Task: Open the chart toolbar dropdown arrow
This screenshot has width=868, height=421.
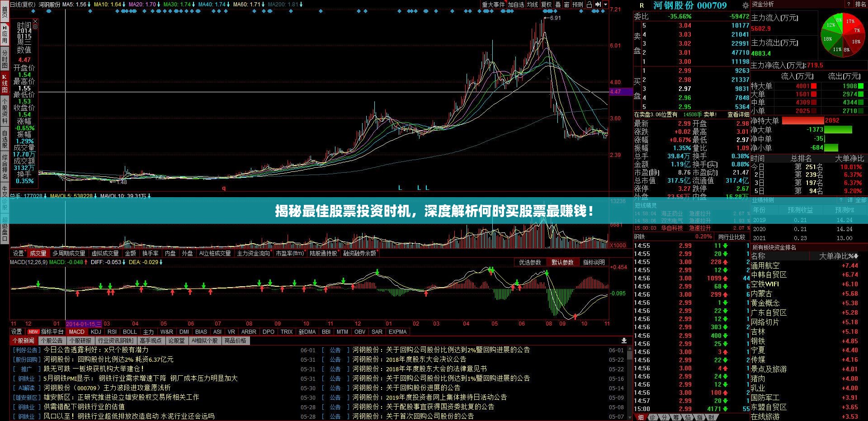Action: click(605, 5)
